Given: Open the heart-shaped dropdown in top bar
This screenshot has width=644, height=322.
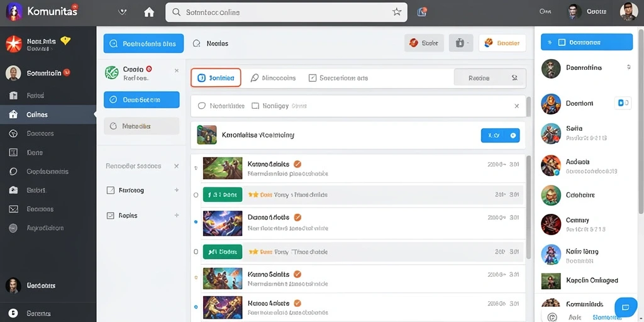Looking at the screenshot, I should click(x=122, y=13).
